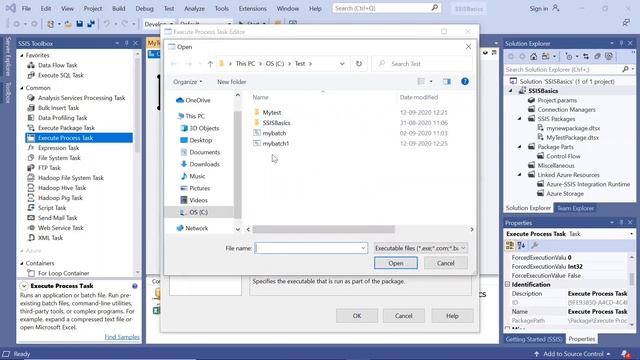
Task: Select Hadoop Pig Task
Action: [60, 198]
